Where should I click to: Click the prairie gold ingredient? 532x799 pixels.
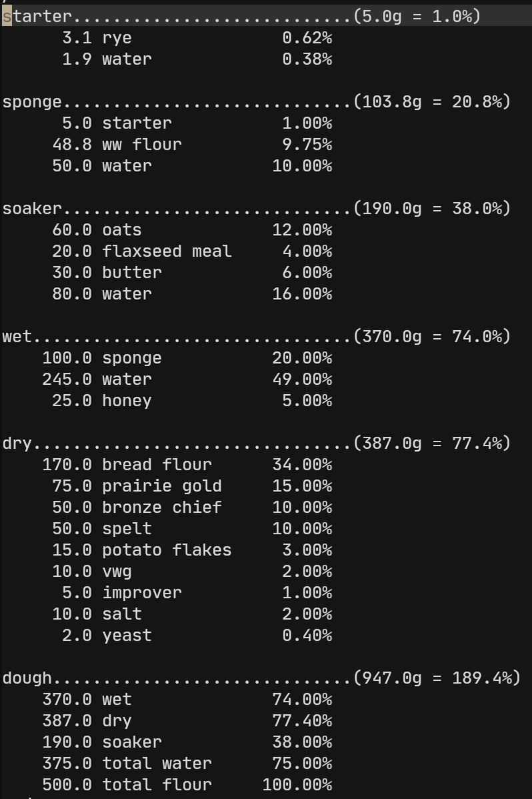point(161,486)
